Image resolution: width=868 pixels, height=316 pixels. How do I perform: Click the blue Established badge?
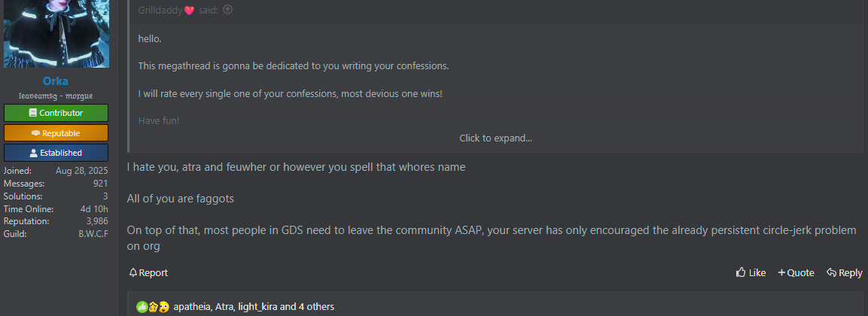(56, 153)
